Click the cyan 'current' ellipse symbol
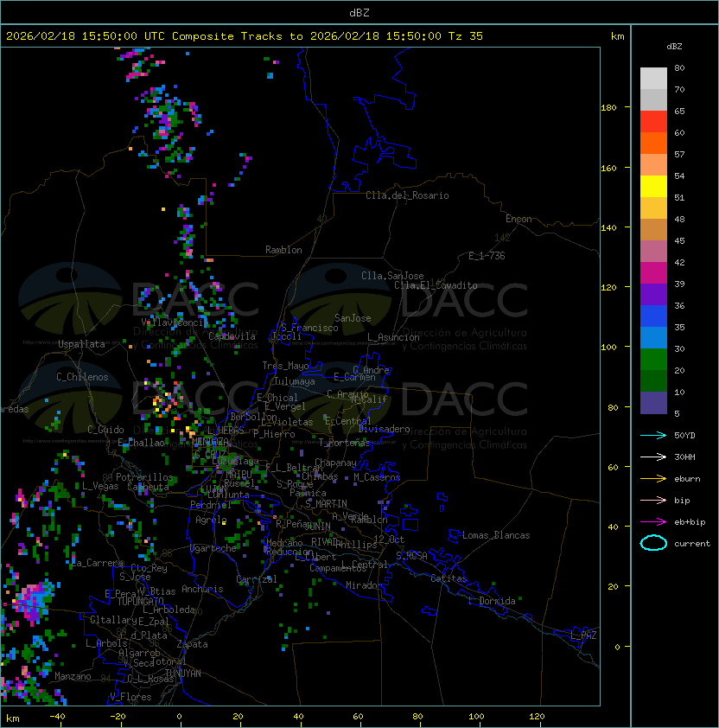Screen dimensions: 719x728 tap(653, 543)
